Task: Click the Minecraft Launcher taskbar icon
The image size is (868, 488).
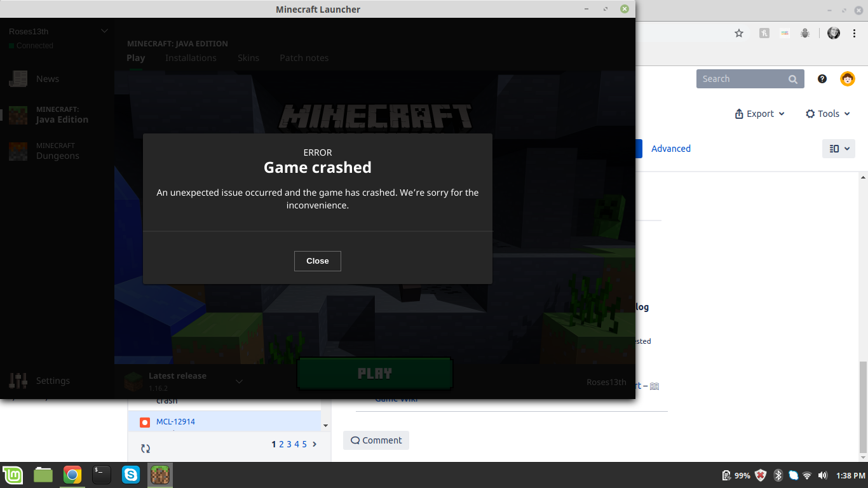Action: tap(160, 475)
